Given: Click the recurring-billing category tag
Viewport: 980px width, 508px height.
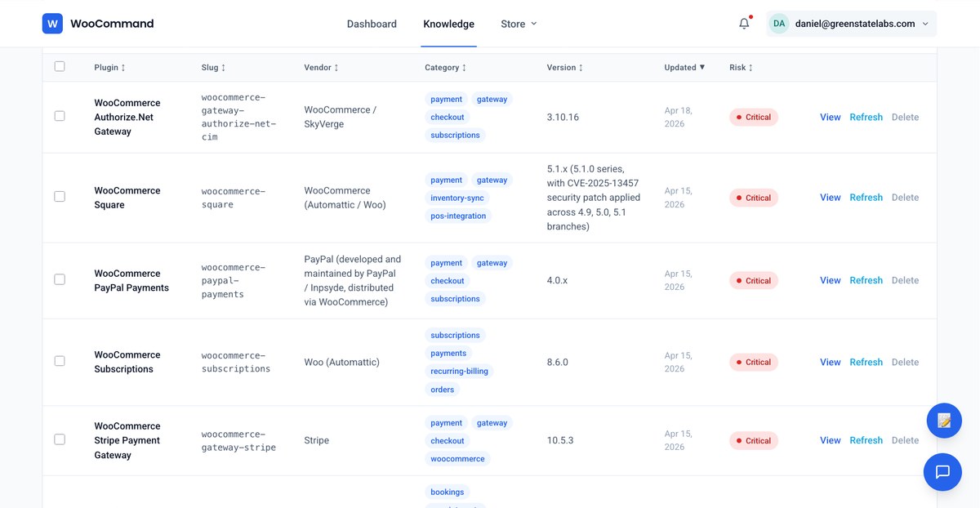Looking at the screenshot, I should click(x=459, y=371).
